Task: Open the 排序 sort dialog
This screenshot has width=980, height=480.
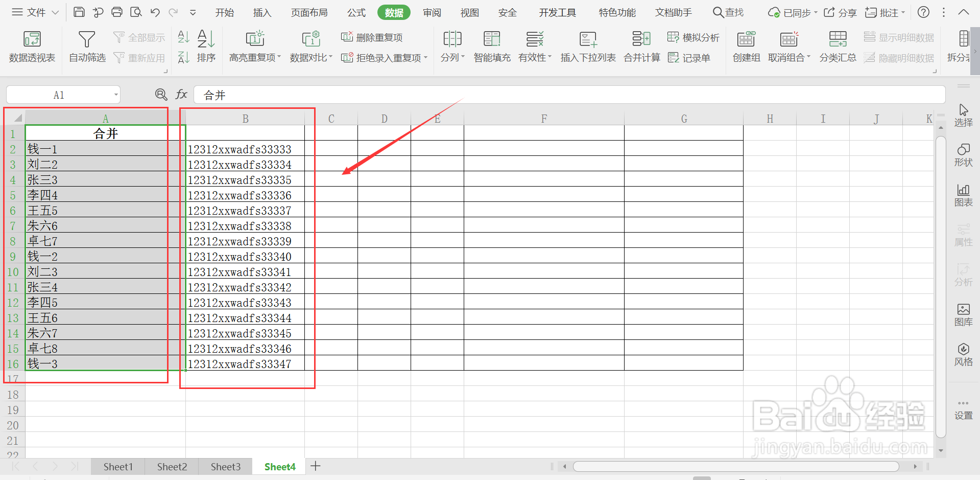Action: [206, 47]
